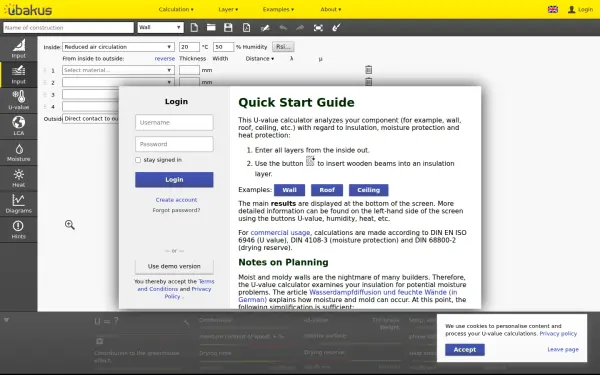
Task: Click the fullscreen icon in toolbar
Action: coord(318,28)
